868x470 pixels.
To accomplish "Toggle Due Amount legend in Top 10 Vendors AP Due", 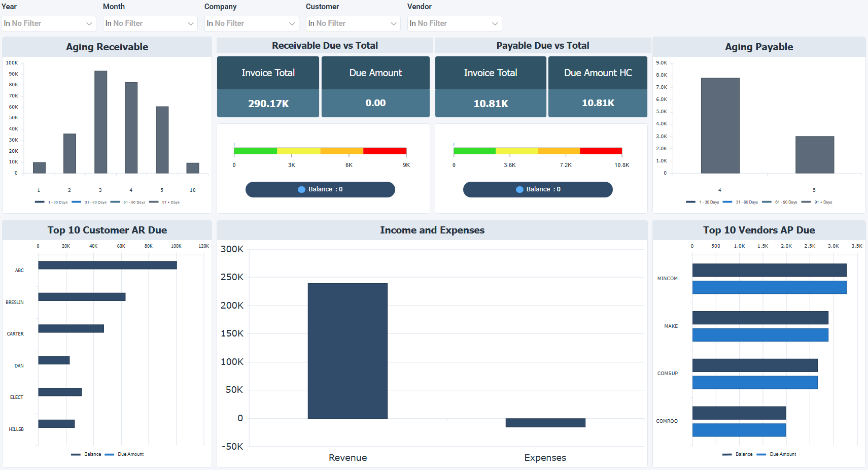I will (776, 454).
